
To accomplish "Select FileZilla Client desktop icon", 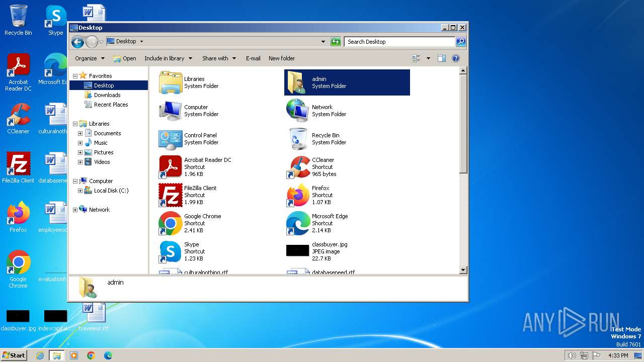I will tap(18, 168).
